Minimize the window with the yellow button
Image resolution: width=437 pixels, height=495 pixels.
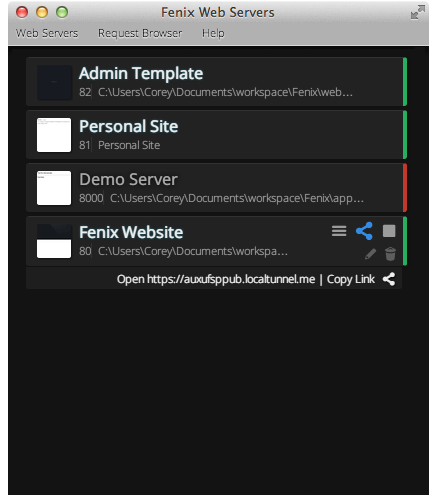pos(42,12)
